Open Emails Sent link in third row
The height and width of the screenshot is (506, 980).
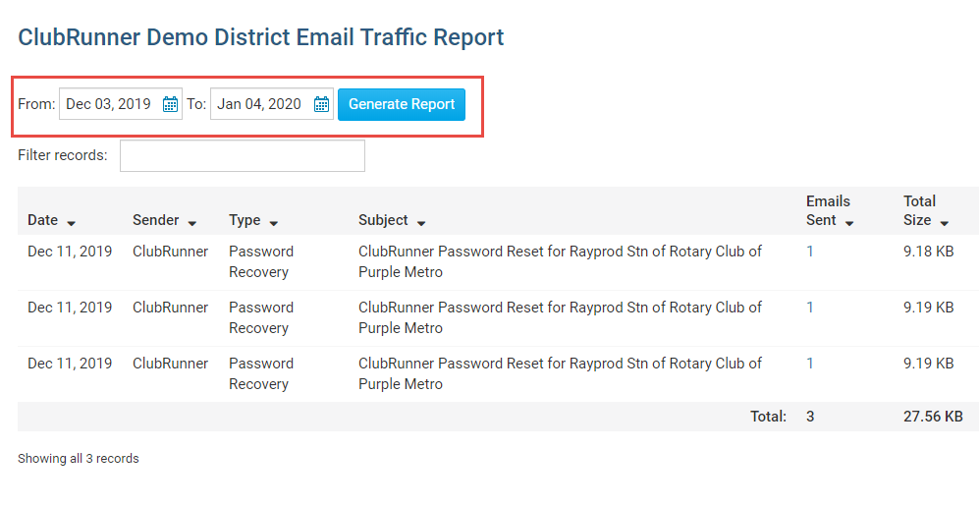point(810,364)
